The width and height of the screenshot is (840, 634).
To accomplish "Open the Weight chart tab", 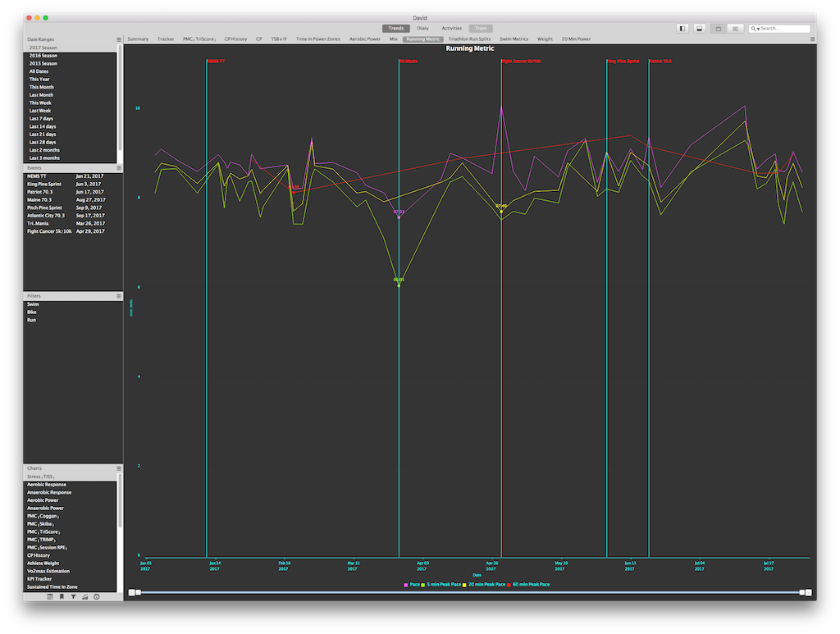I will click(545, 39).
